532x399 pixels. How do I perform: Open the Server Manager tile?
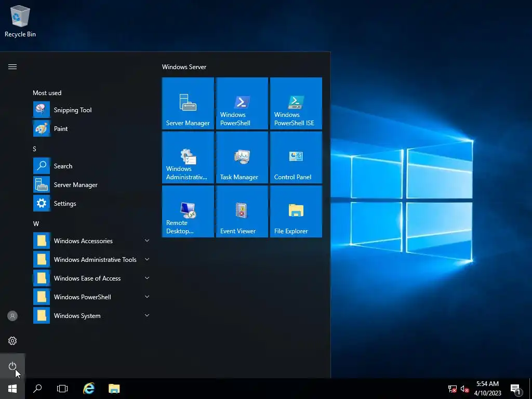[188, 103]
